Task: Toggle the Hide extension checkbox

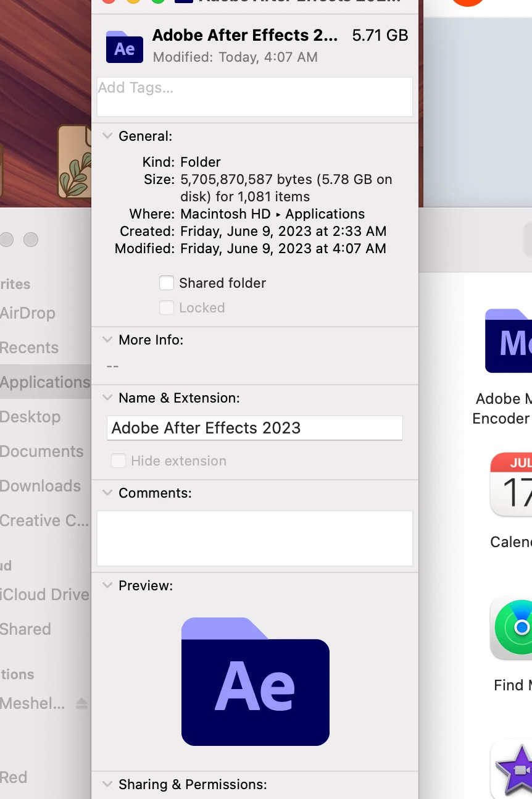Action: pyautogui.click(x=118, y=461)
